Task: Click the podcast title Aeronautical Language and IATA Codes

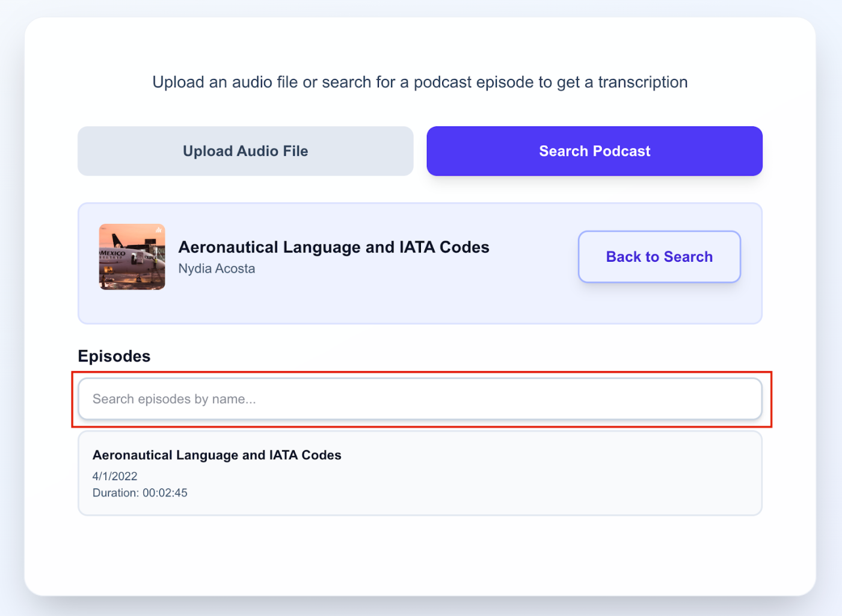Action: (x=333, y=247)
